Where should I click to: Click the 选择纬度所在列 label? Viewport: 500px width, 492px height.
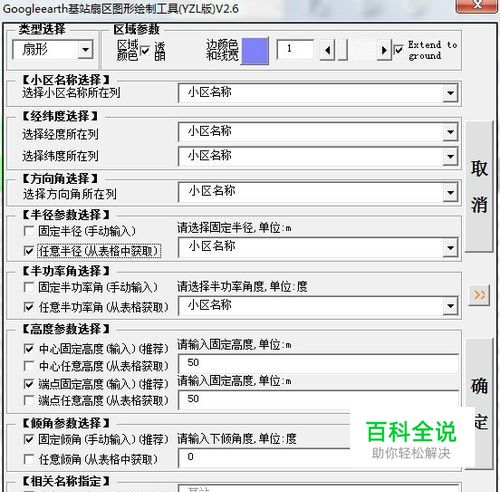60,156
